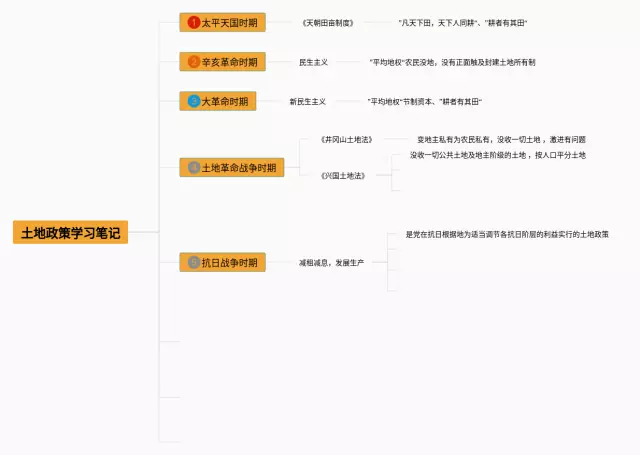Click the 《天朝田亩制度》 subtopic
Screen dimensions: 640x455
327,22
